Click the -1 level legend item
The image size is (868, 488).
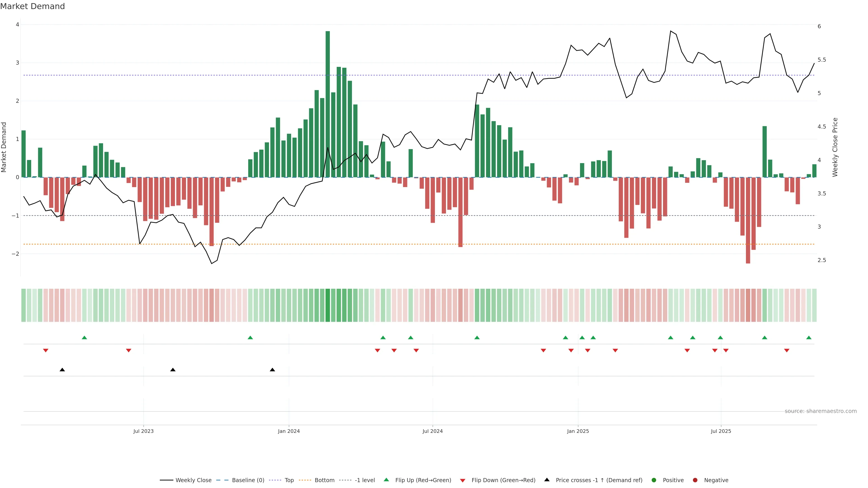[365, 480]
